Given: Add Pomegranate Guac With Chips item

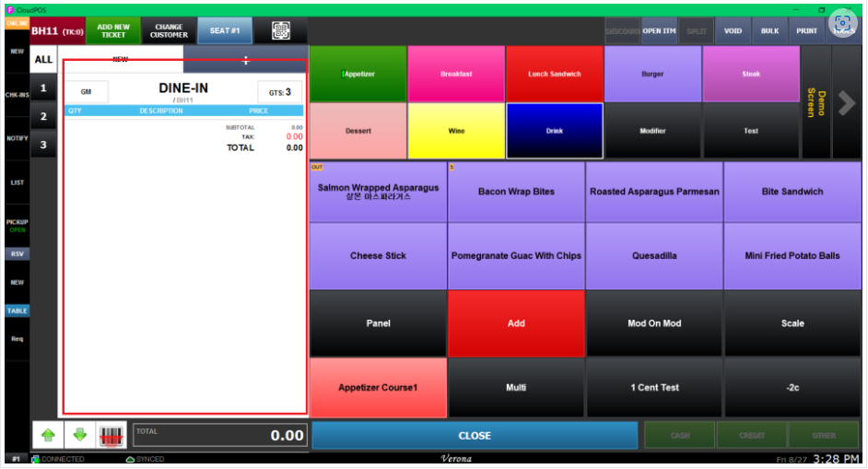Looking at the screenshot, I should tap(516, 256).
